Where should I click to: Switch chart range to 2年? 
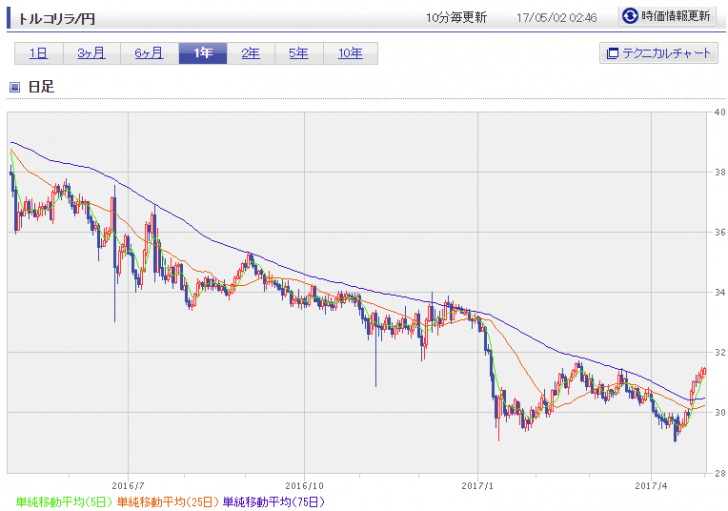[250, 54]
